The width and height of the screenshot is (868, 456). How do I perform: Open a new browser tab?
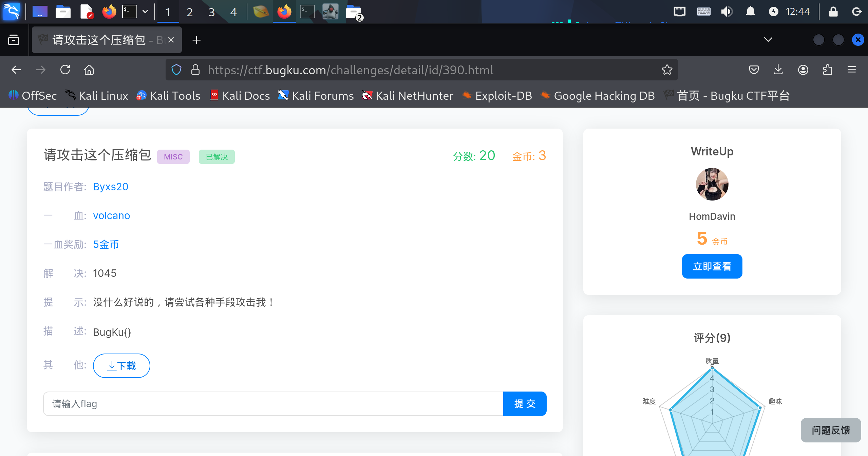196,40
